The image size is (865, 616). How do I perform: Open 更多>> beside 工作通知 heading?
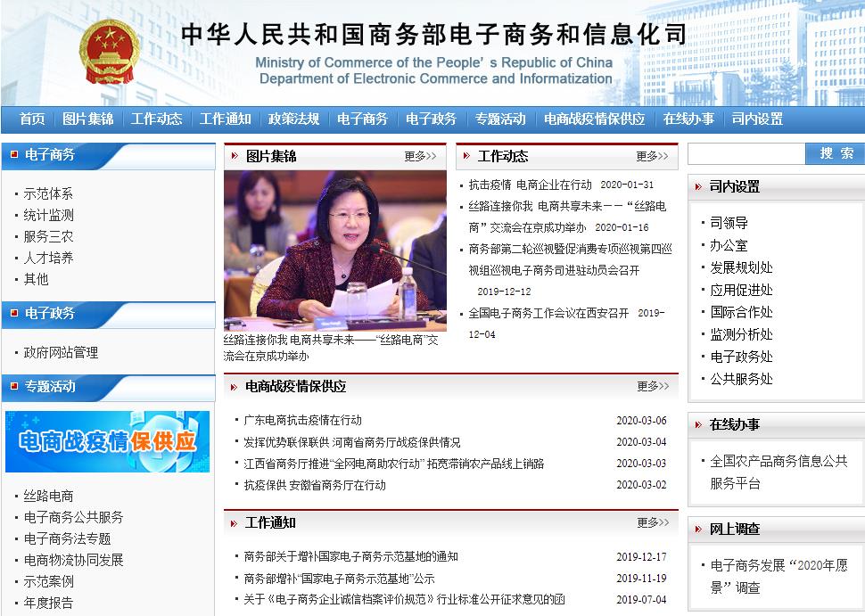pos(653,522)
